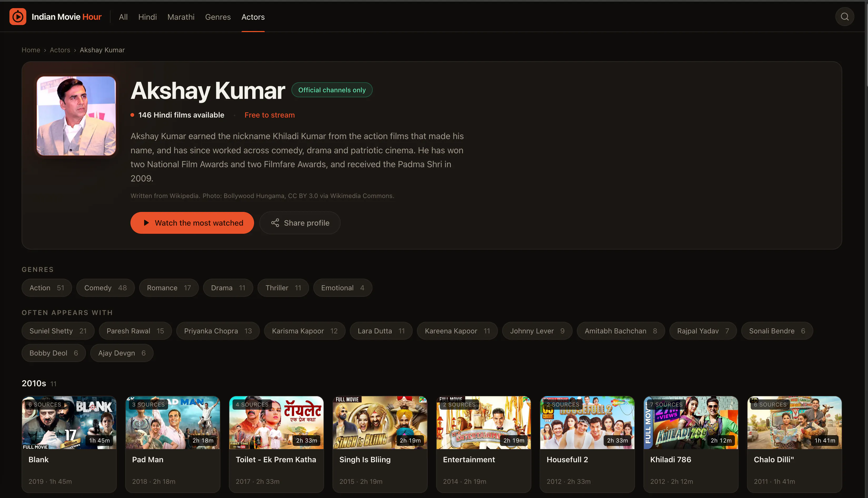Screen dimensions: 868x498
Task: Filter by the Comedy genre chip
Action: tap(105, 288)
